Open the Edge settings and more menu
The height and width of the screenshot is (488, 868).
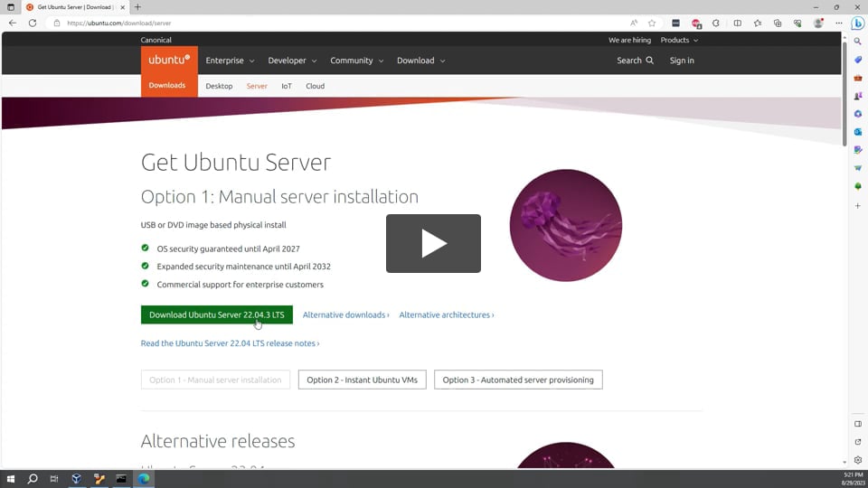coord(839,23)
